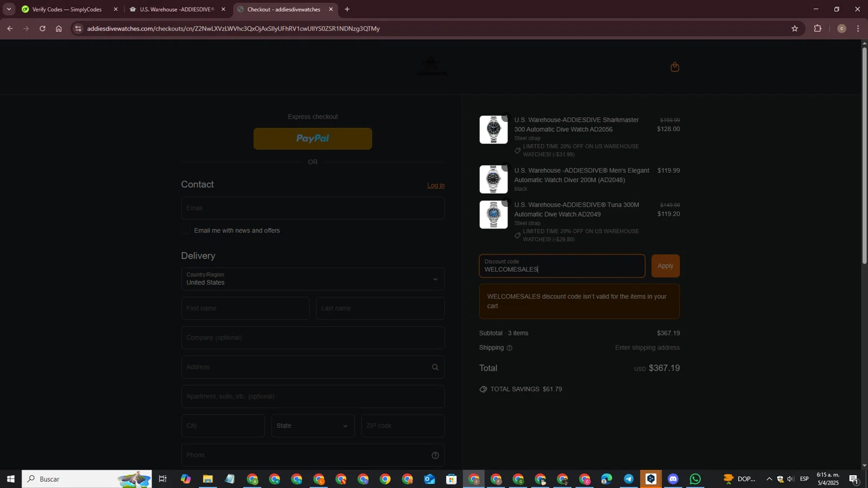The height and width of the screenshot is (488, 868).
Task: Expand the Country/Region dropdown
Action: 313,279
